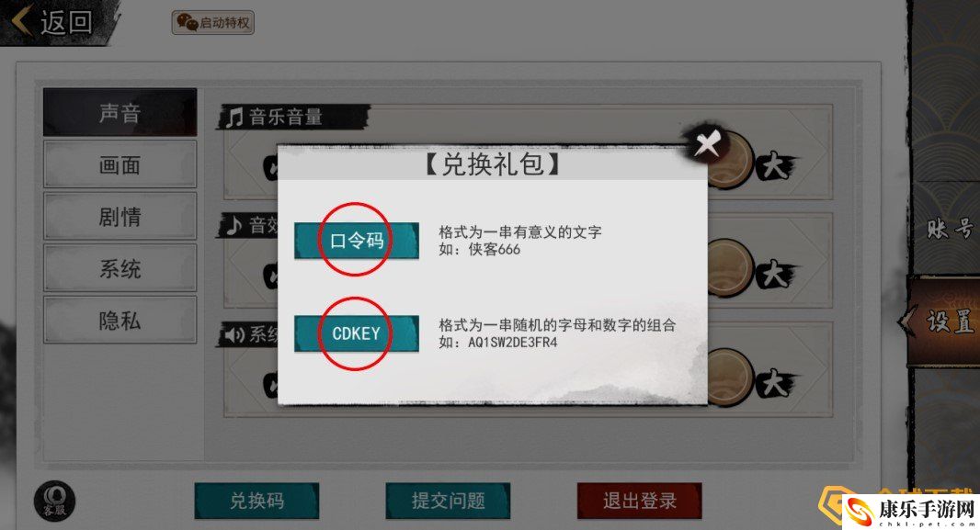Viewport: 980px width, 530px height.
Task: Open the 隐私 settings tab
Action: (120, 321)
